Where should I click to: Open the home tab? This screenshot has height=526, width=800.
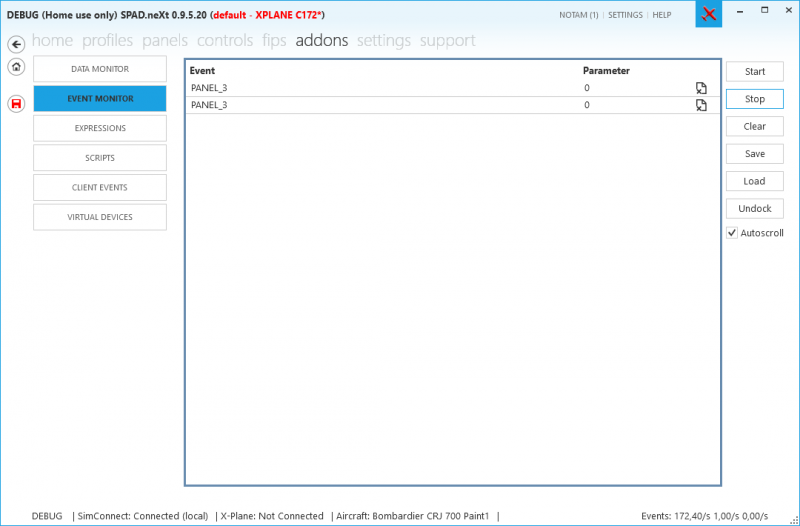(52, 40)
